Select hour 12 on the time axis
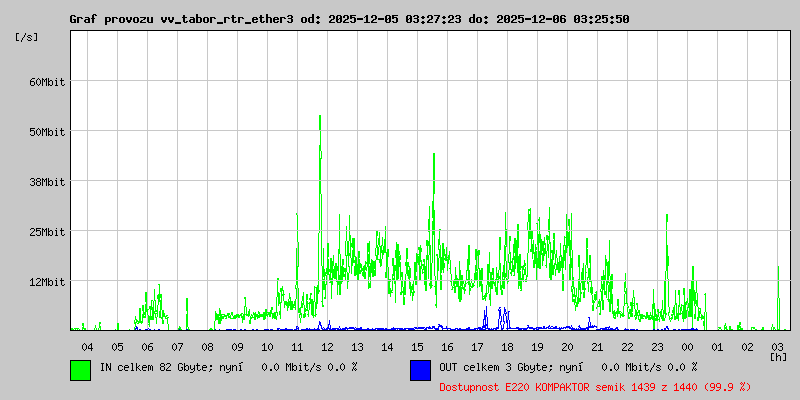Image resolution: width=800 pixels, height=400 pixels. click(x=327, y=346)
